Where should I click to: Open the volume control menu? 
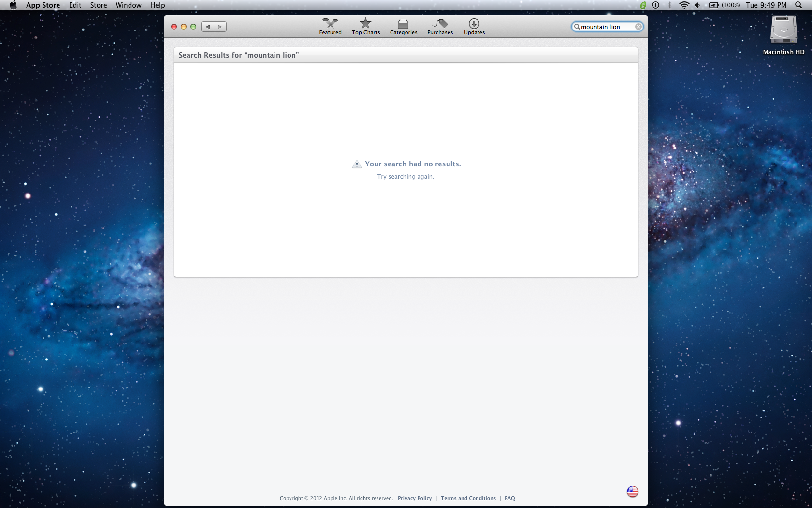(697, 5)
